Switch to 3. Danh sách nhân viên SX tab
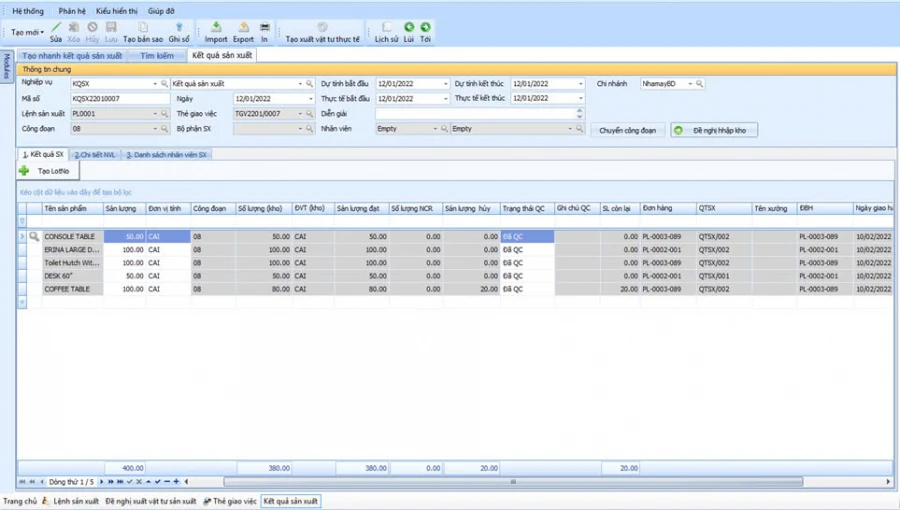The image size is (900, 510). (x=166, y=155)
